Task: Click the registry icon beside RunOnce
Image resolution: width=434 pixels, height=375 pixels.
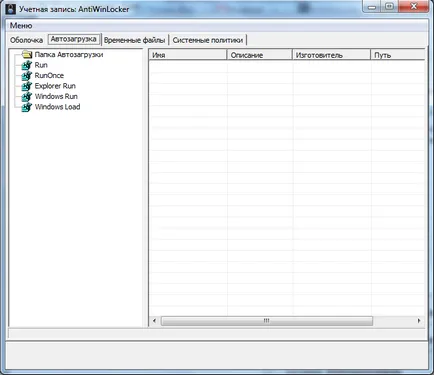Action: (x=27, y=76)
